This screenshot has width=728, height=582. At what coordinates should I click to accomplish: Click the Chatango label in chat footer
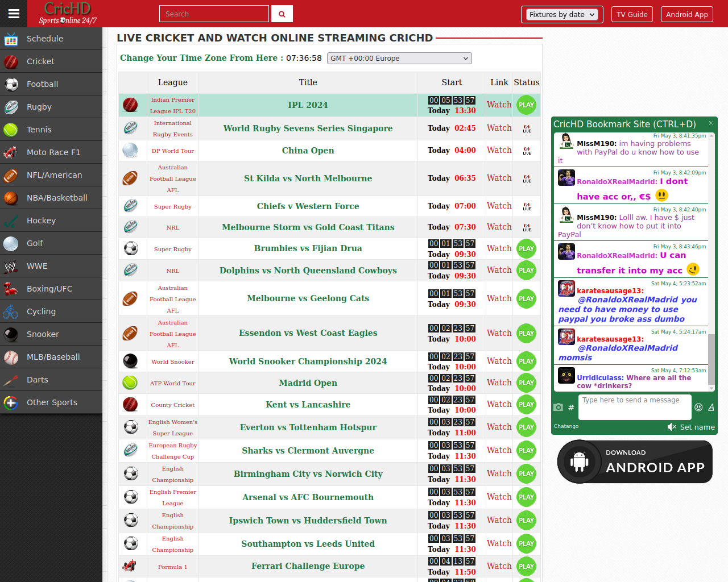pos(566,426)
